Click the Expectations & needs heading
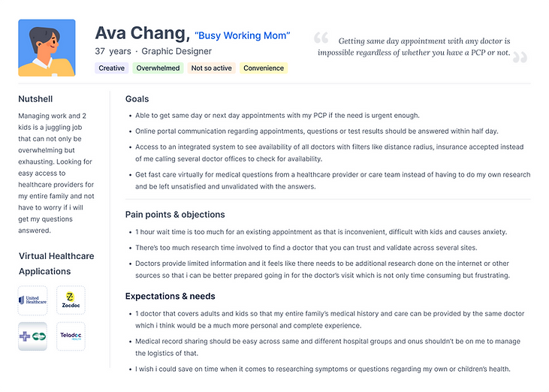549x392 pixels. (170, 297)
